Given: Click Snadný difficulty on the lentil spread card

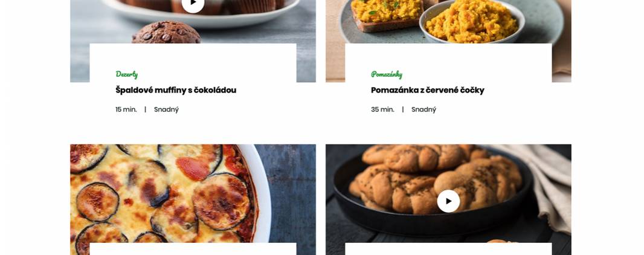Looking at the screenshot, I should (x=424, y=109).
